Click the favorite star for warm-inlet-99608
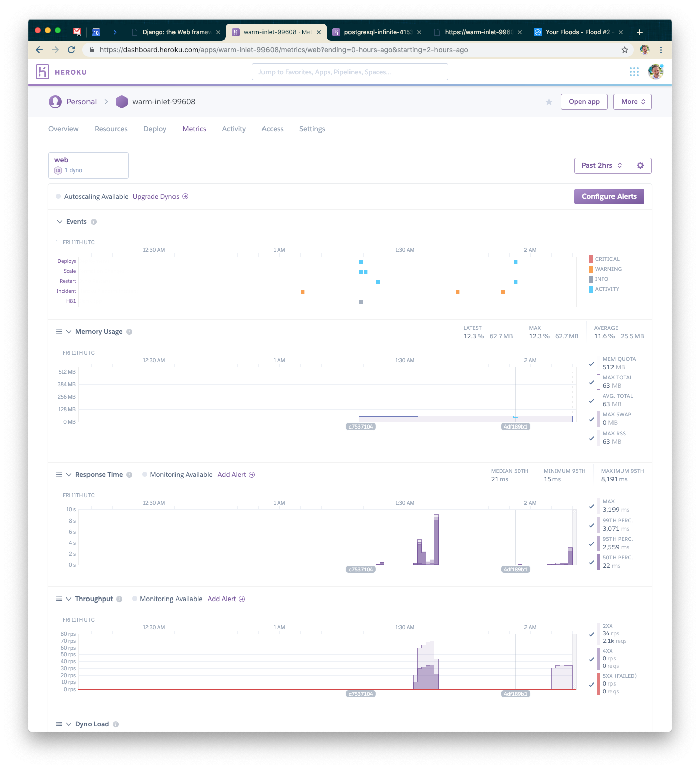The width and height of the screenshot is (700, 769). [x=549, y=102]
